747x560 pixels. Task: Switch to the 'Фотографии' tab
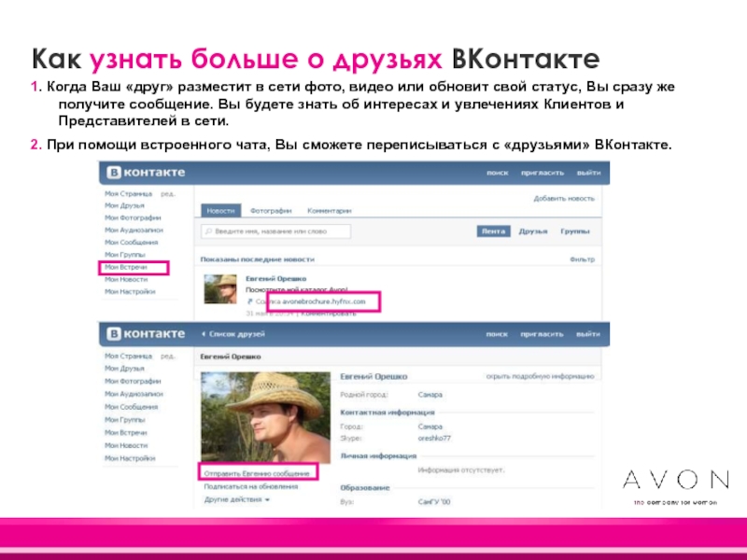tap(271, 211)
